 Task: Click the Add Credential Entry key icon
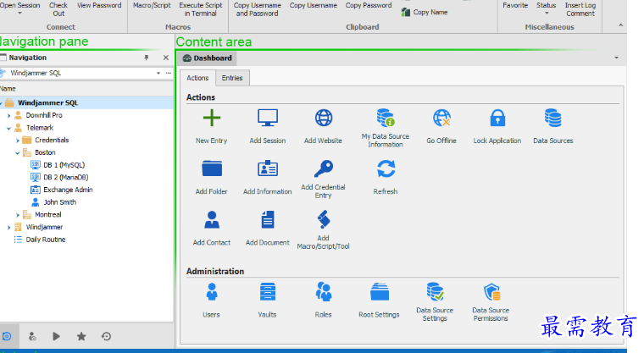(323, 168)
